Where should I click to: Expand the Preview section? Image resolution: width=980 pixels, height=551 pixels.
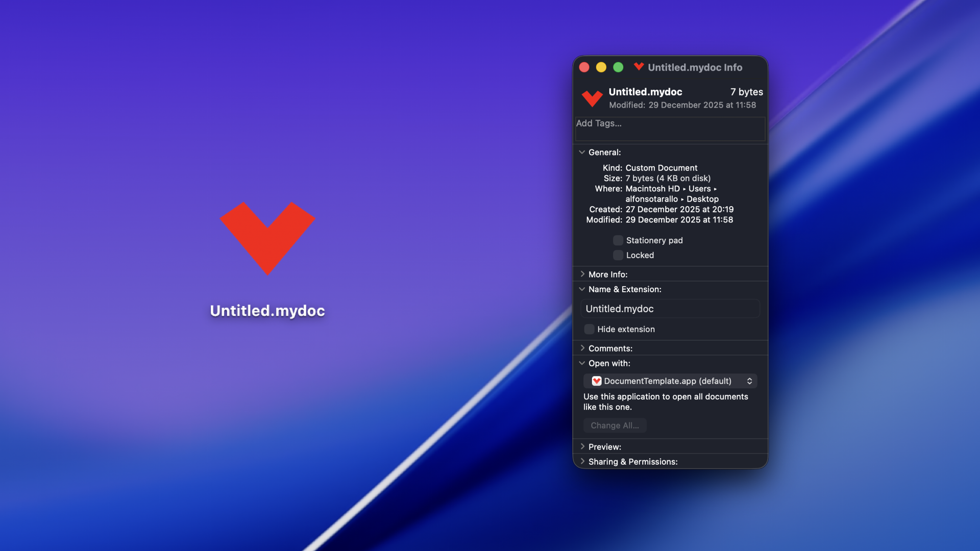tap(582, 447)
